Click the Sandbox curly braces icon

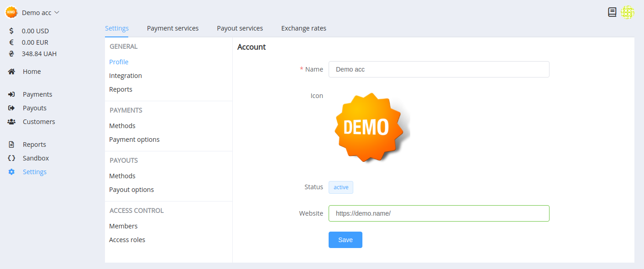(11, 158)
